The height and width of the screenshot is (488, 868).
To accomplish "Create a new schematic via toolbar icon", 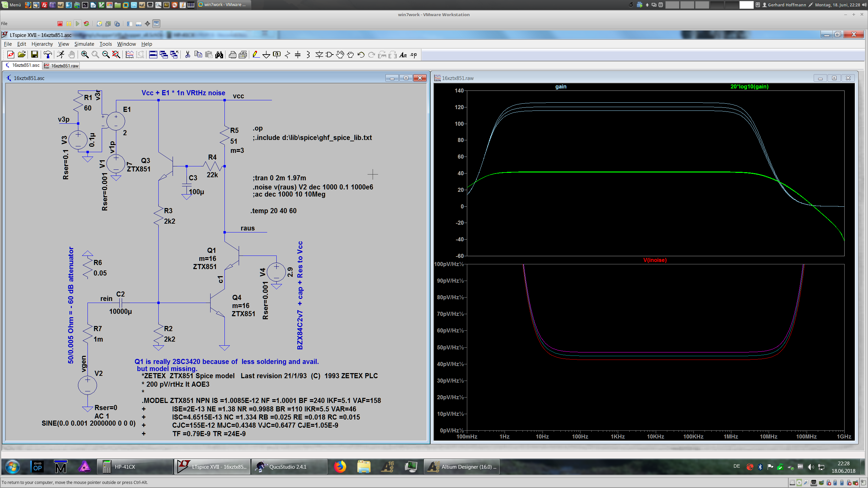I will coord(11,55).
